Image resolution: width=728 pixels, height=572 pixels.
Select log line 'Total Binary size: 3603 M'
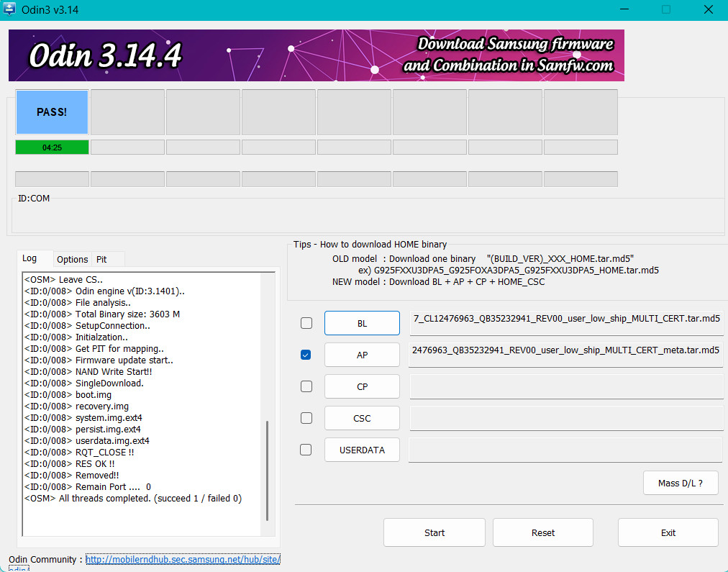pyautogui.click(x=102, y=314)
